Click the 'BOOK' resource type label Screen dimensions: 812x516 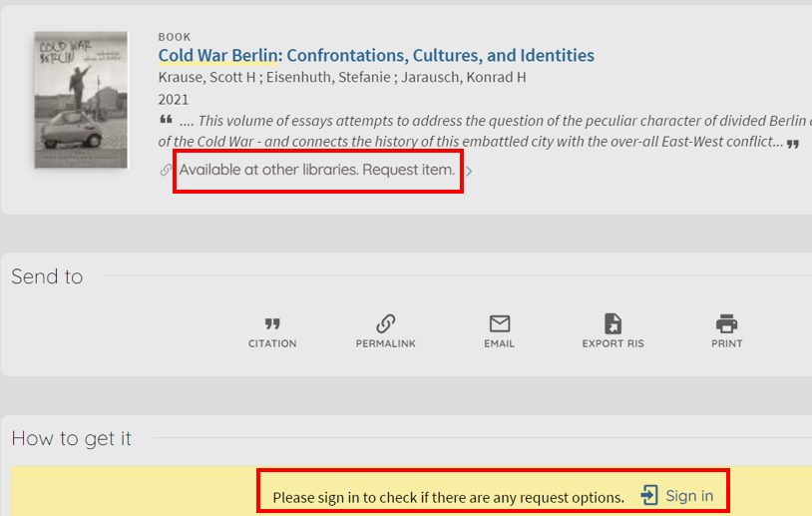click(x=174, y=37)
